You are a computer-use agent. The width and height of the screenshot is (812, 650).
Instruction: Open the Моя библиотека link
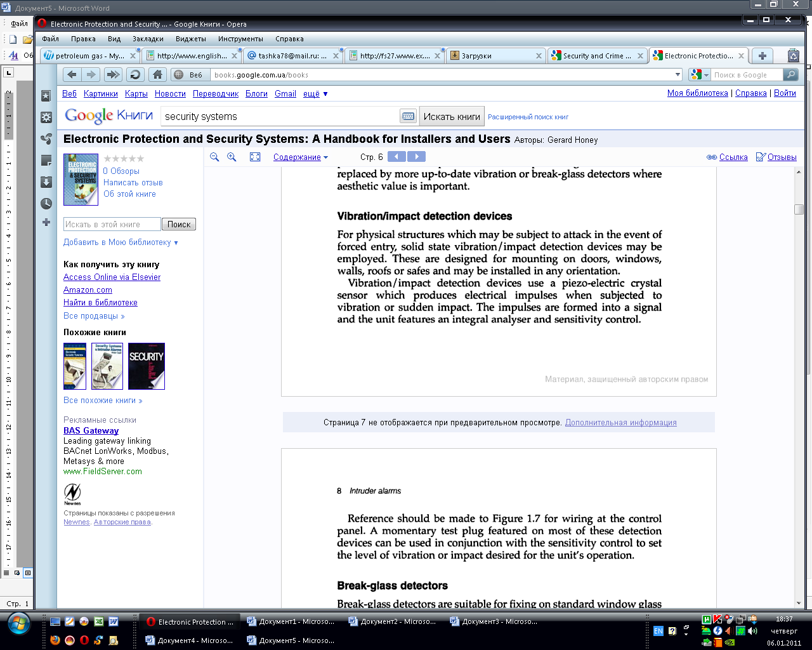pyautogui.click(x=697, y=93)
